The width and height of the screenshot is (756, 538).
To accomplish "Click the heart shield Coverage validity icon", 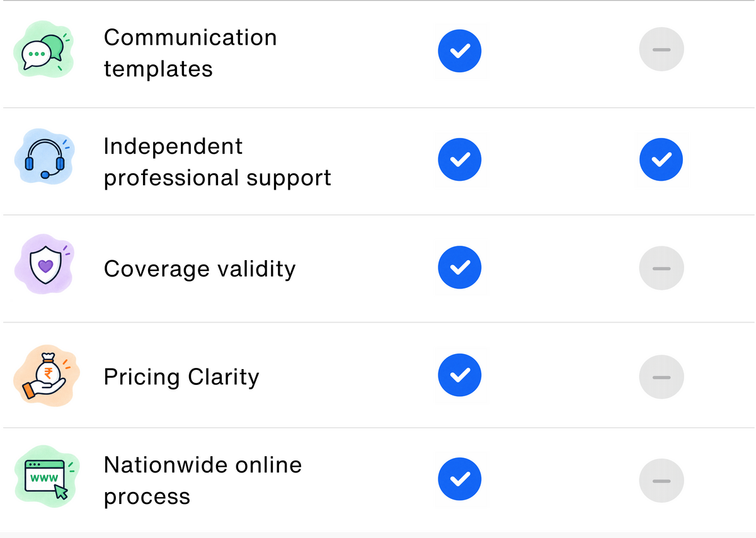I will (x=44, y=267).
